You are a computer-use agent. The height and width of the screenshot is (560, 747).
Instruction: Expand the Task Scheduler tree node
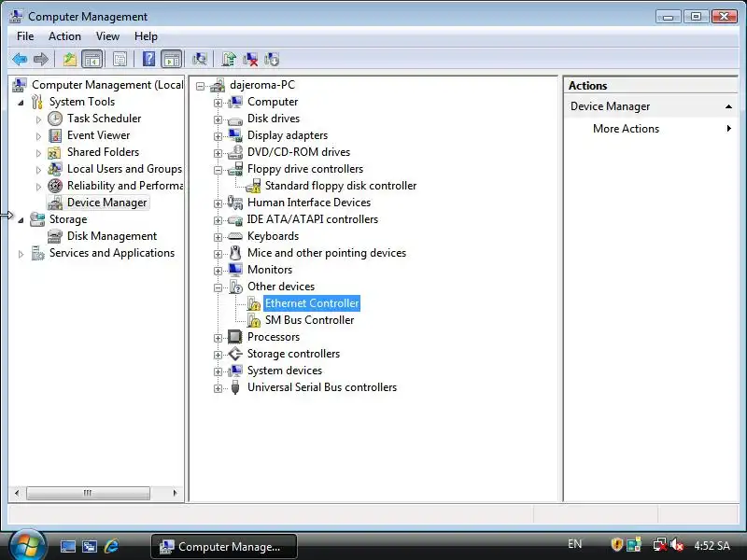tap(38, 119)
